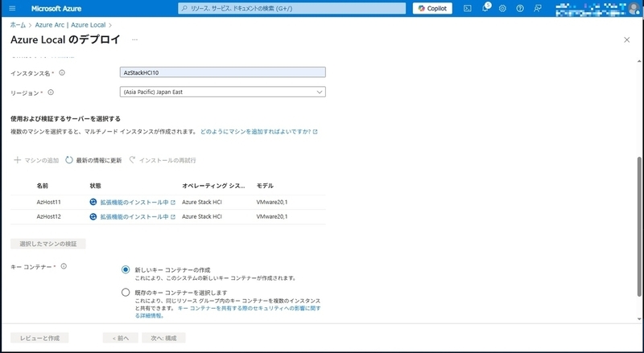The height and width of the screenshot is (353, 644).
Task: Click インストールの再試行 button
Action: pos(163,160)
